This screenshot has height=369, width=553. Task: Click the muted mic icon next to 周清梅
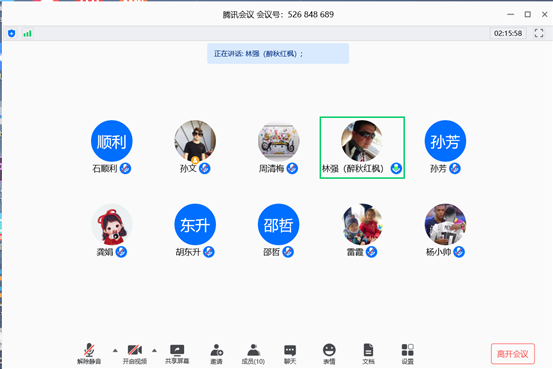click(292, 168)
